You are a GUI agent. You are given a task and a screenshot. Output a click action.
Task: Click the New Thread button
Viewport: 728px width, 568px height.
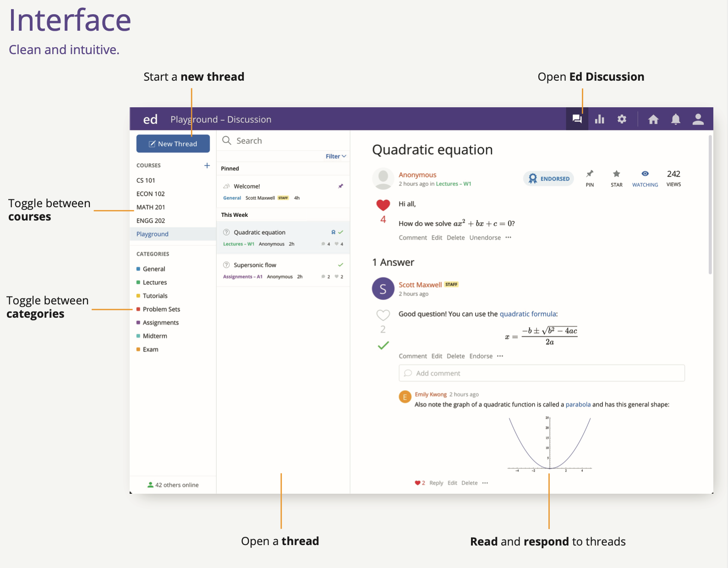pos(173,143)
